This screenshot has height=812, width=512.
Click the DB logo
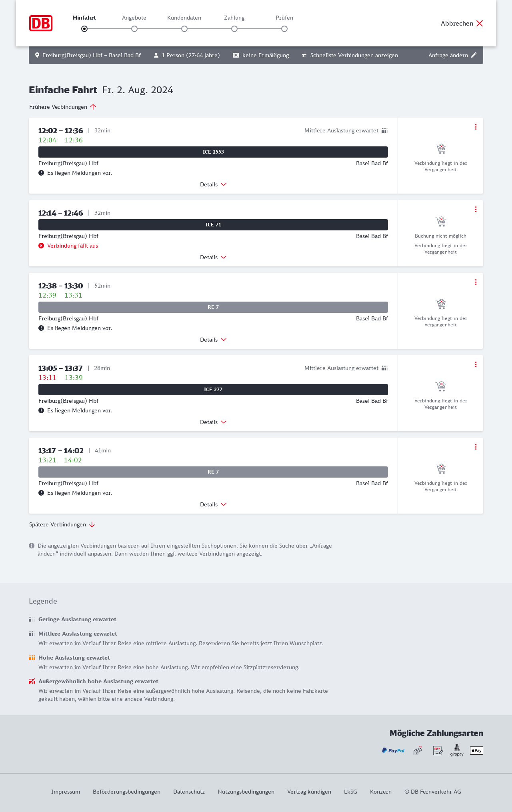click(41, 23)
